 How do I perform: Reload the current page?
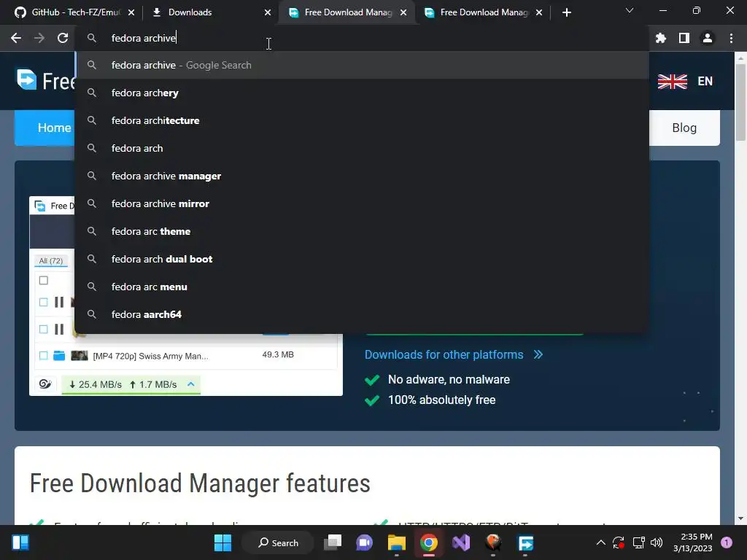[x=63, y=38]
